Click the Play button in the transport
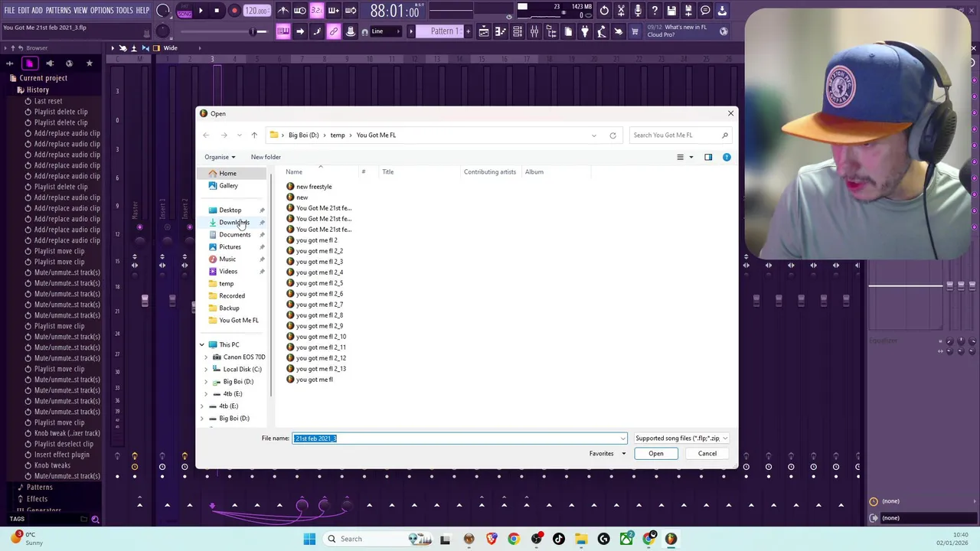Viewport: 980px width, 551px height. [x=201, y=11]
